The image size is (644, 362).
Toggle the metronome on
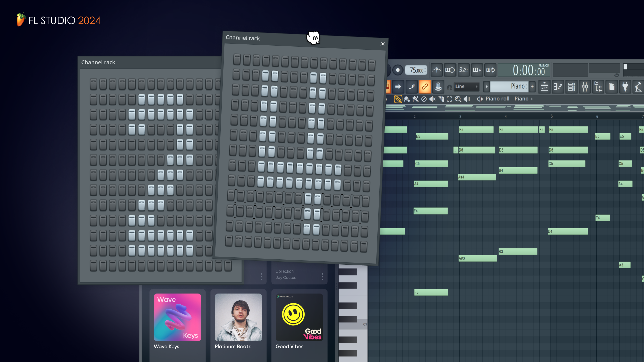437,70
